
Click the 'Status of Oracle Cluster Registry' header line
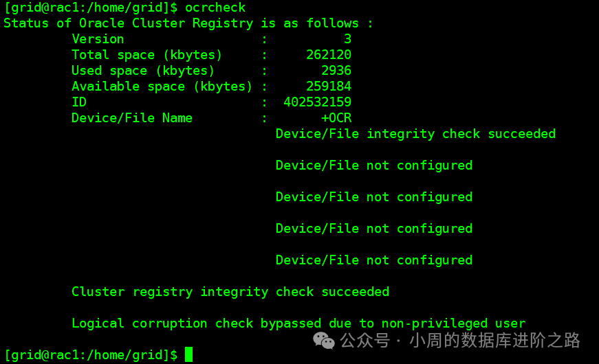tap(188, 23)
